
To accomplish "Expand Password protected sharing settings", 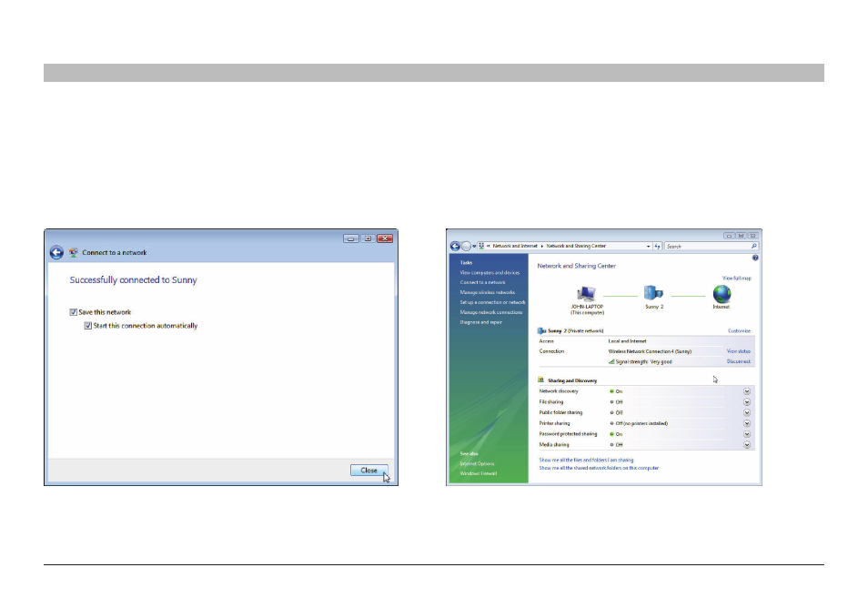I will point(747,434).
